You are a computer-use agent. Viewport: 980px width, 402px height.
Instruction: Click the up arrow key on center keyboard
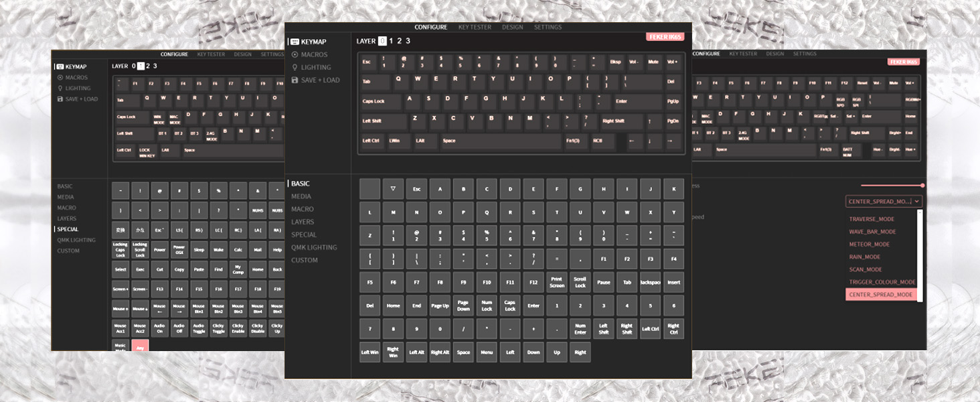pos(650,121)
